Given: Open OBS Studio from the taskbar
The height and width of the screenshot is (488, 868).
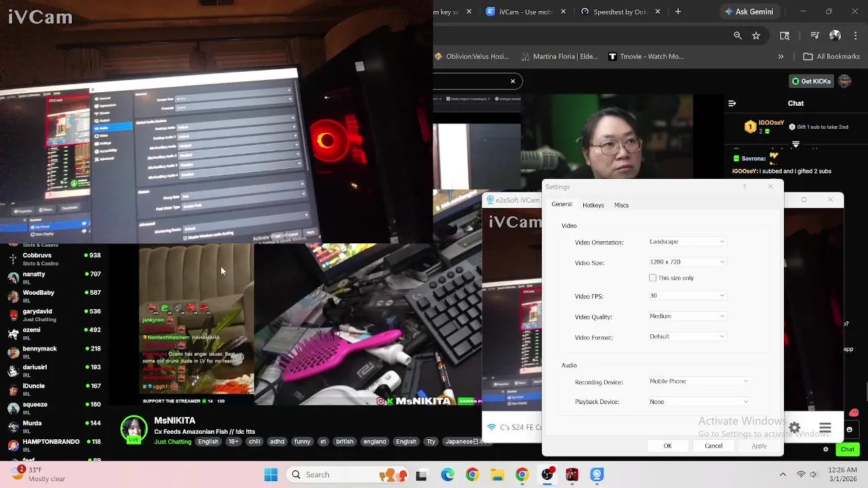Looking at the screenshot, I should [x=547, y=474].
